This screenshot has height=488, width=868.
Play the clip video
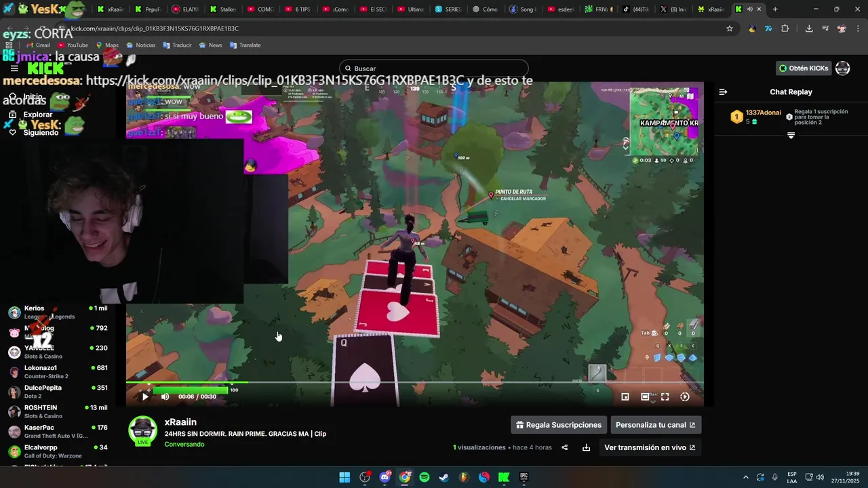coord(145,396)
